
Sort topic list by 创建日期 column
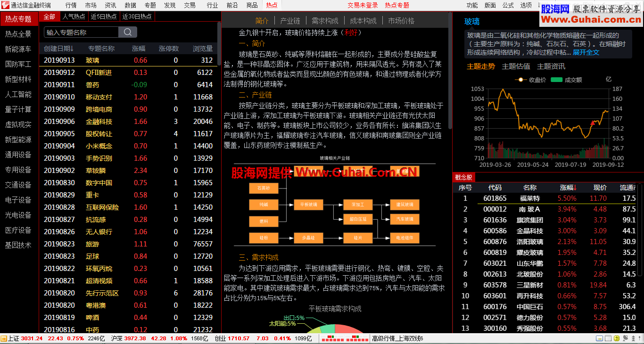pos(58,49)
